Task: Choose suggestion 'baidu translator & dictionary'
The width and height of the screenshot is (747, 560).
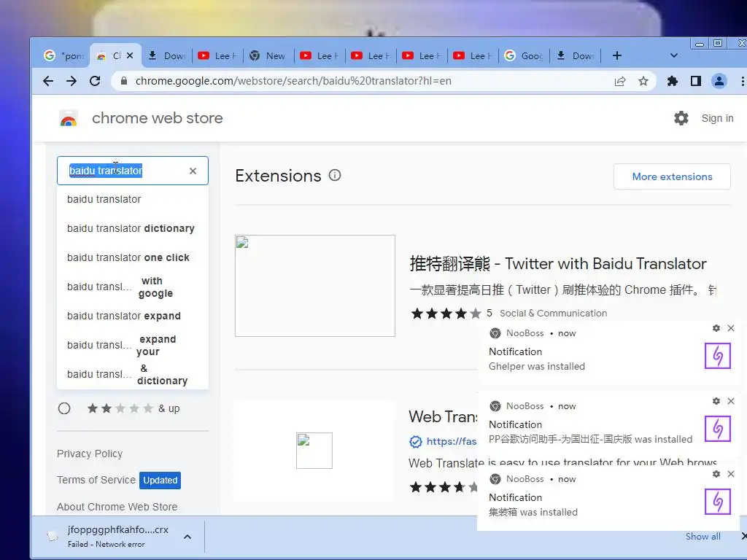Action: 133,374
